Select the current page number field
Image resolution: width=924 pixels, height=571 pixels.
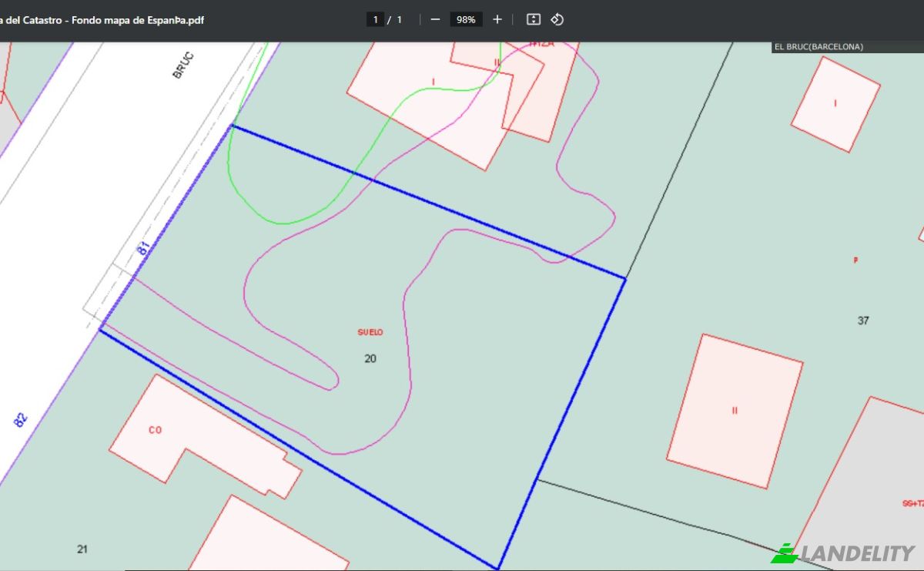point(375,19)
